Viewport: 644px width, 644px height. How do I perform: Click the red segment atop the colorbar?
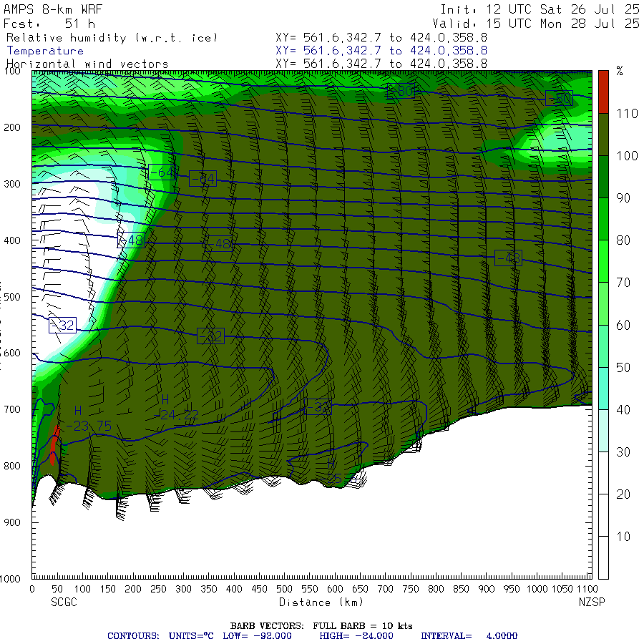[603, 92]
